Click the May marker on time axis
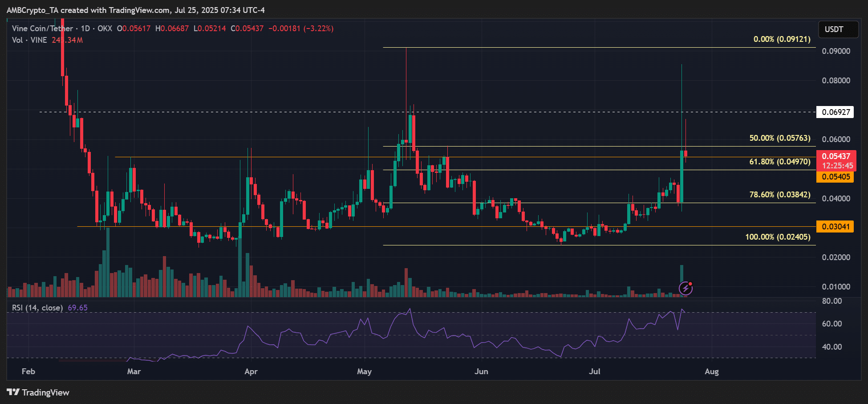 point(364,371)
